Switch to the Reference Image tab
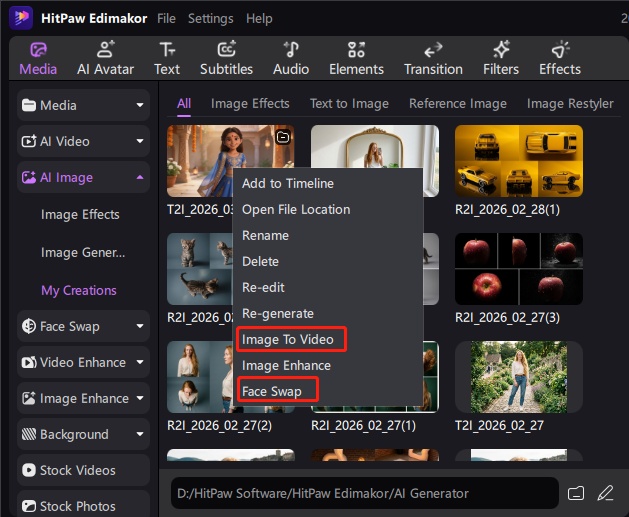 (x=458, y=103)
